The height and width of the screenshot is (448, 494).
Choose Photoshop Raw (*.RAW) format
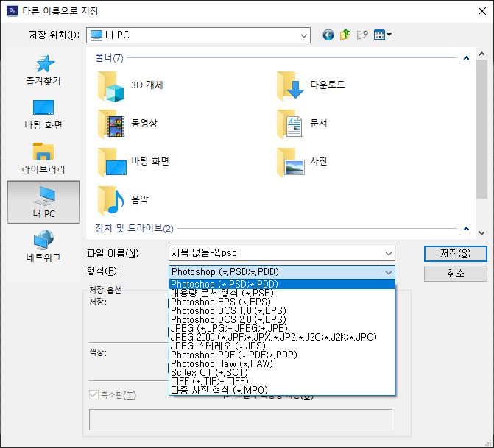coord(282,363)
